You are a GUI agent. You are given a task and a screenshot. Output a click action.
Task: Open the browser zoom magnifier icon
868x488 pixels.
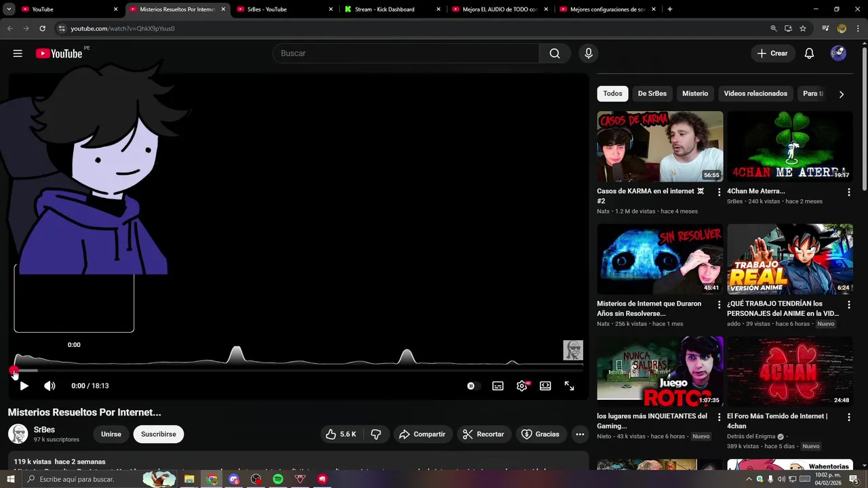pos(774,28)
